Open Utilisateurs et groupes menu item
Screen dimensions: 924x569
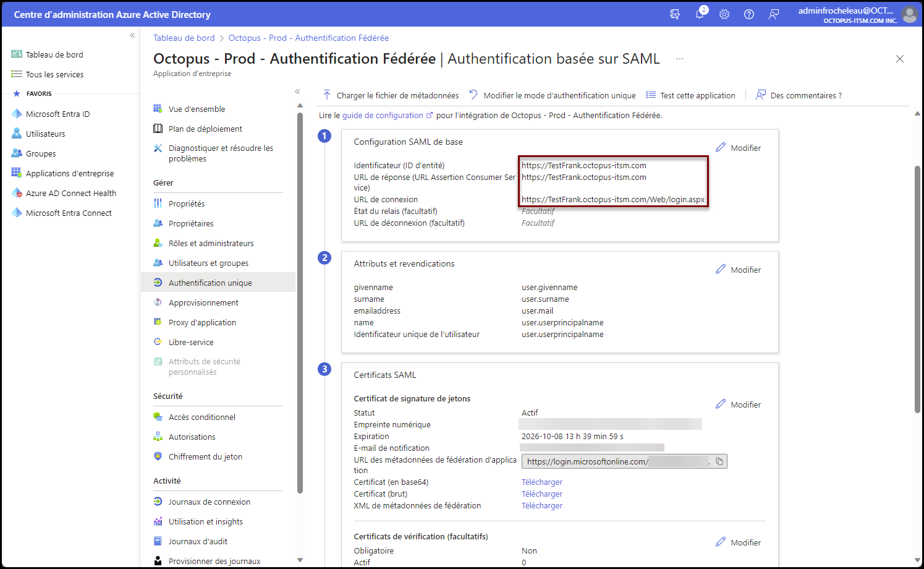coord(208,263)
